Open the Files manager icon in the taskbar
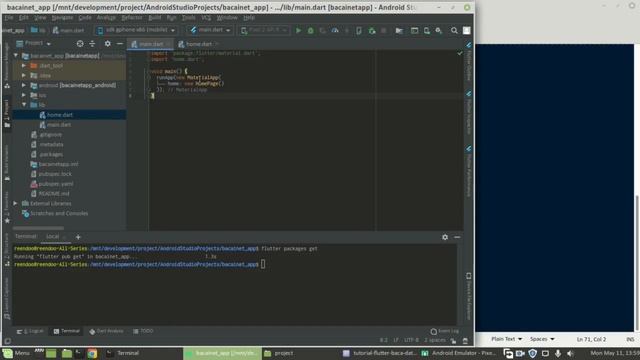The image size is (640, 360). click(67, 353)
